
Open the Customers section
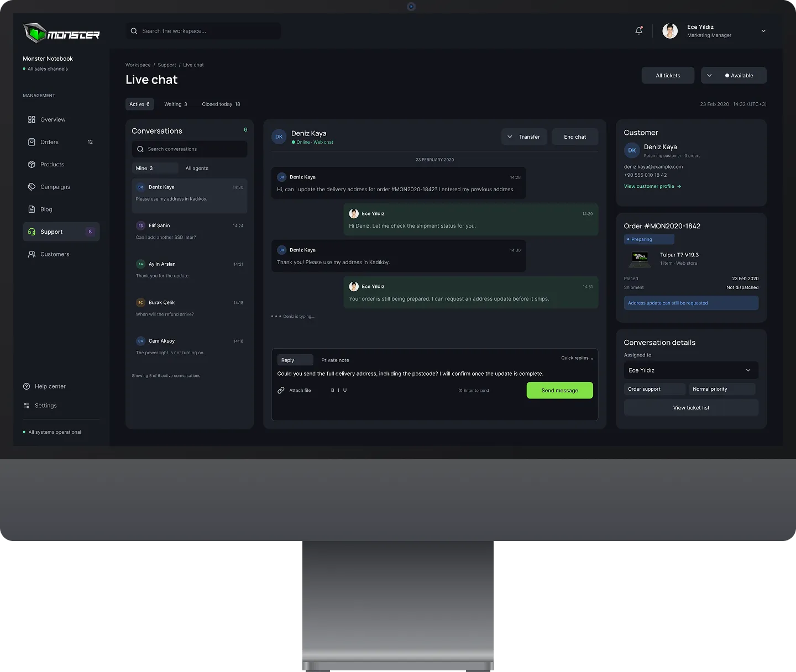(x=61, y=254)
